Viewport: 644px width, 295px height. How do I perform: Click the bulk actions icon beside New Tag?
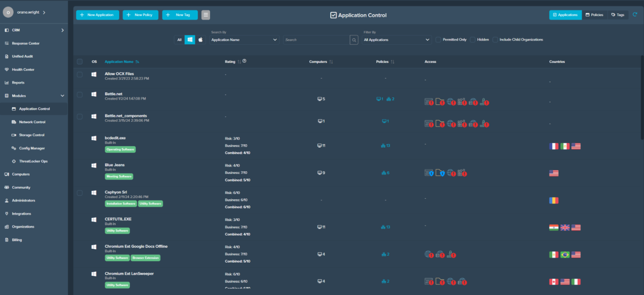pyautogui.click(x=205, y=14)
